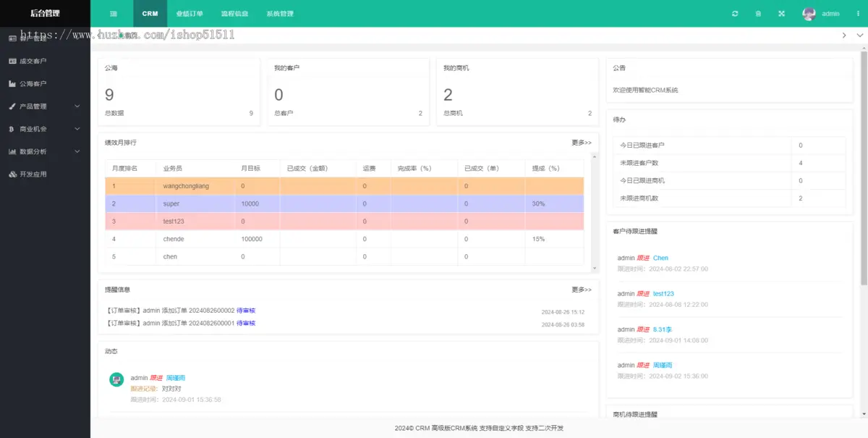Expand the 商业机会 sidebar submenu

45,129
